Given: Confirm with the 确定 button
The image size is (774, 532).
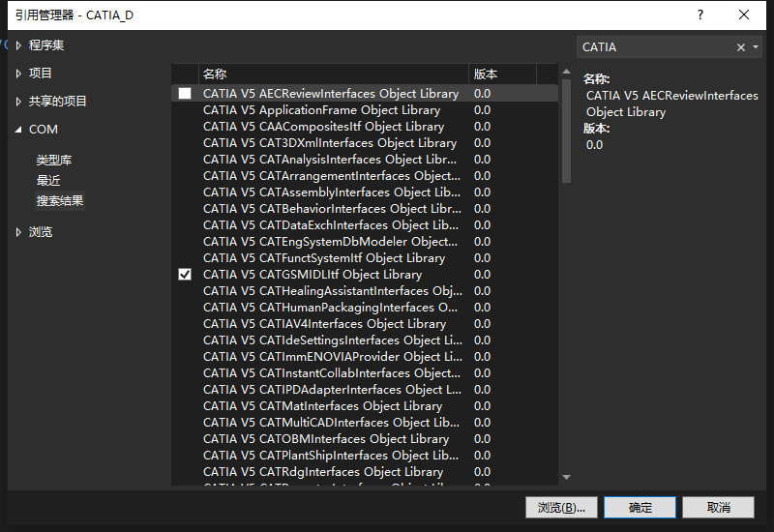Looking at the screenshot, I should pos(640,507).
